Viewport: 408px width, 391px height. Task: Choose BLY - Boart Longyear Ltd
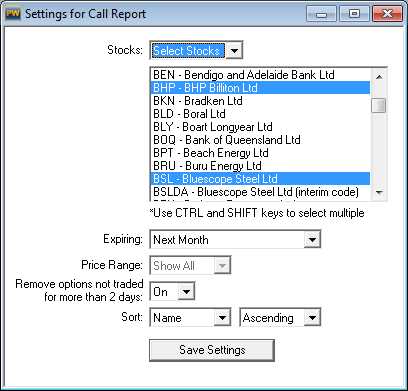click(x=260, y=127)
